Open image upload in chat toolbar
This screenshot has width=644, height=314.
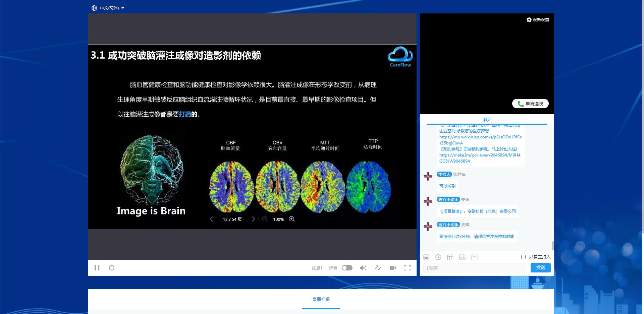pyautogui.click(x=462, y=257)
